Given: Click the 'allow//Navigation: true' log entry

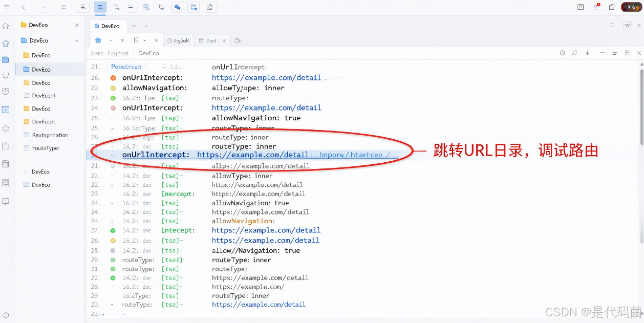Looking at the screenshot, I should (x=256, y=250).
